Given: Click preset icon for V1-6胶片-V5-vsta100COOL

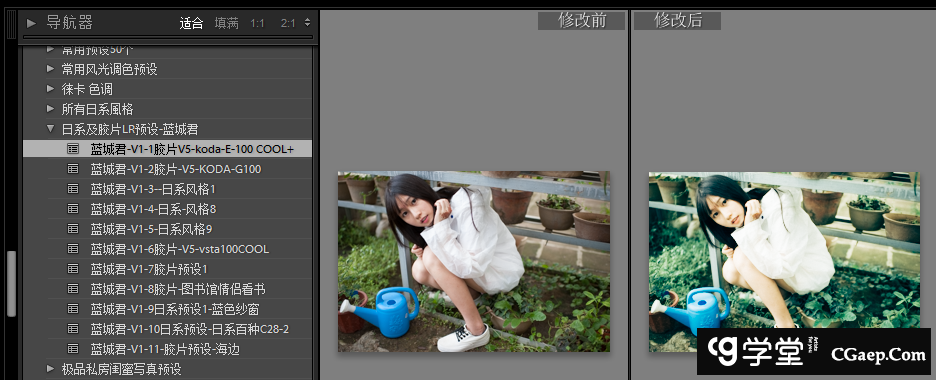Looking at the screenshot, I should (x=73, y=249).
